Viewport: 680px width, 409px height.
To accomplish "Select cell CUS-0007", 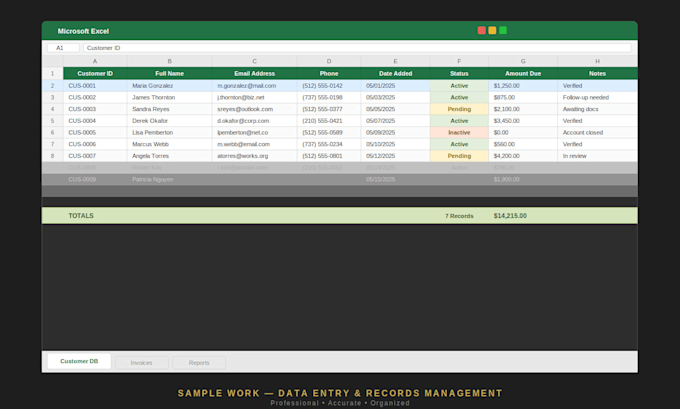I will pos(95,156).
